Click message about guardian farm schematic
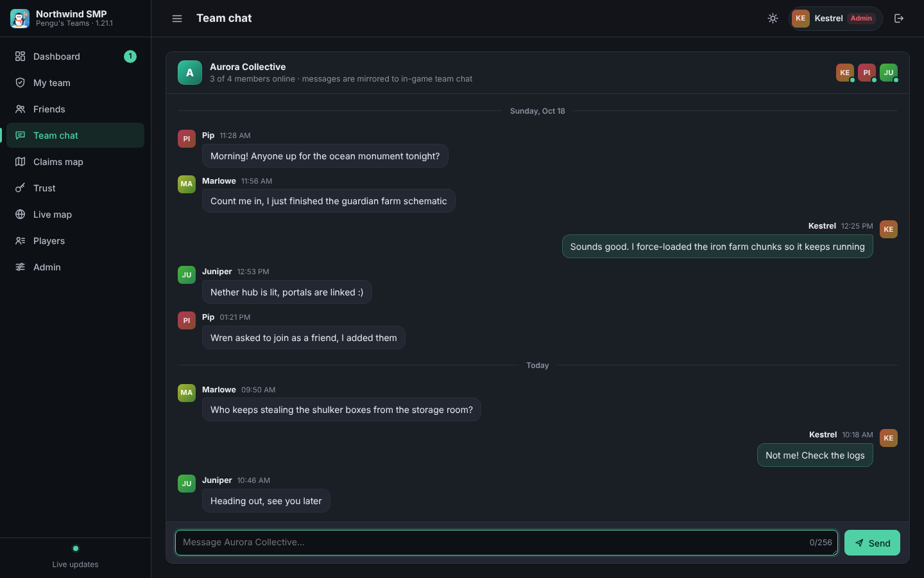This screenshot has height=578, width=924. [x=329, y=201]
